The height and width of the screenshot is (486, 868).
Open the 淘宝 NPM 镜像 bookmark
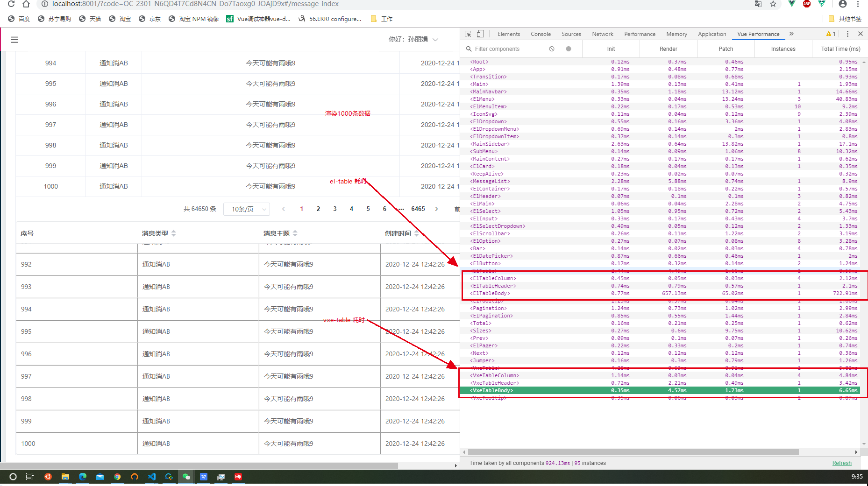(193, 19)
